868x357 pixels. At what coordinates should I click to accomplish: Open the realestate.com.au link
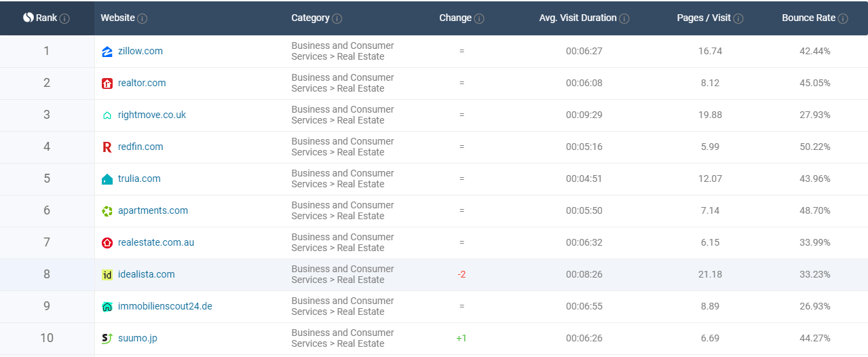tap(156, 242)
